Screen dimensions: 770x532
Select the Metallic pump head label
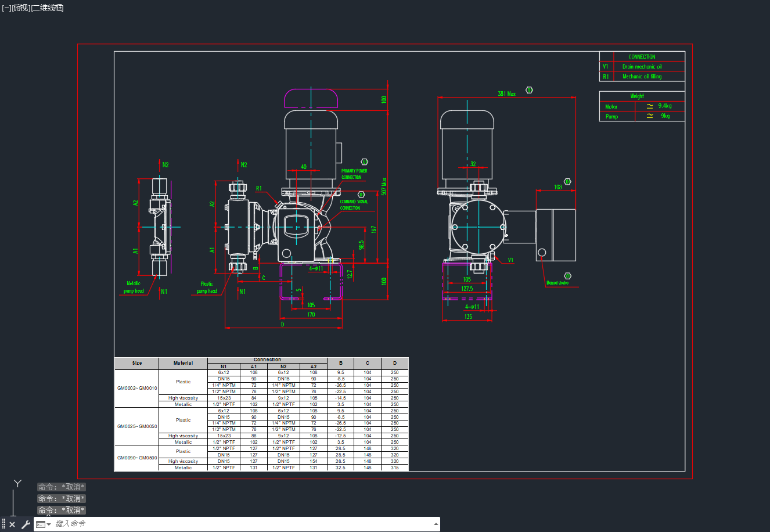point(134,287)
